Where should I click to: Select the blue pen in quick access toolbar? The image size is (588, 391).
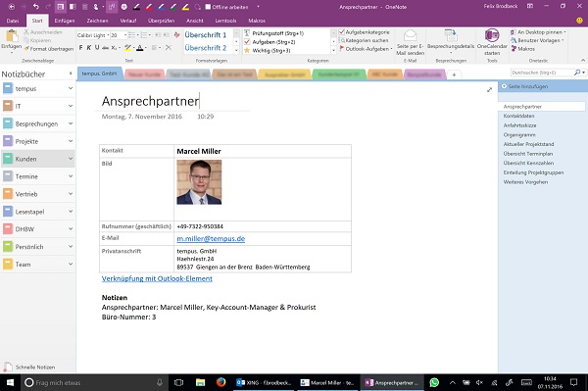coord(162,7)
